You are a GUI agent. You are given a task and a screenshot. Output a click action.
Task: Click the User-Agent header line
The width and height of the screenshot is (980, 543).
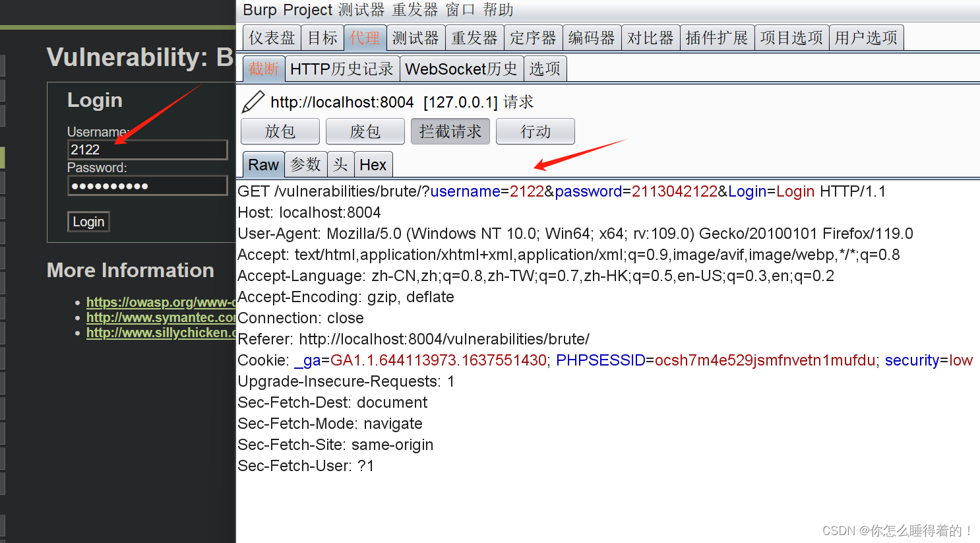click(575, 234)
